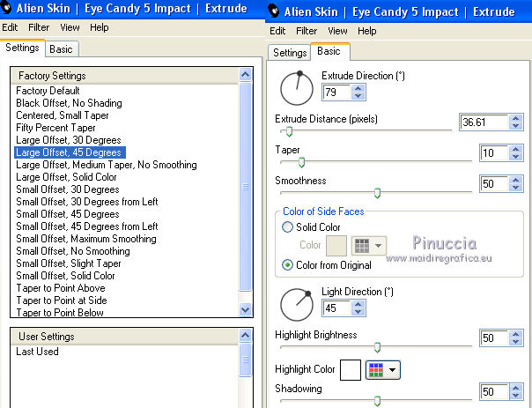The width and height of the screenshot is (532, 408).
Task: Click the Extrude Direction dial
Action: [297, 89]
